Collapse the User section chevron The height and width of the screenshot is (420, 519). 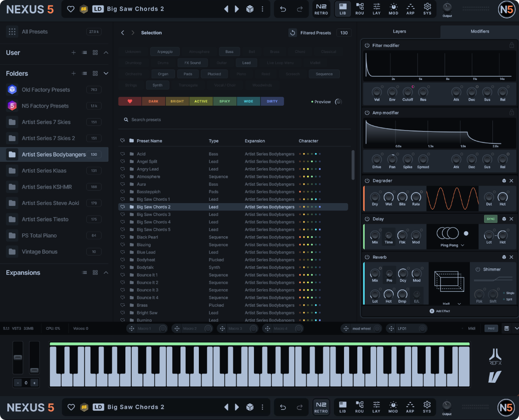(106, 53)
